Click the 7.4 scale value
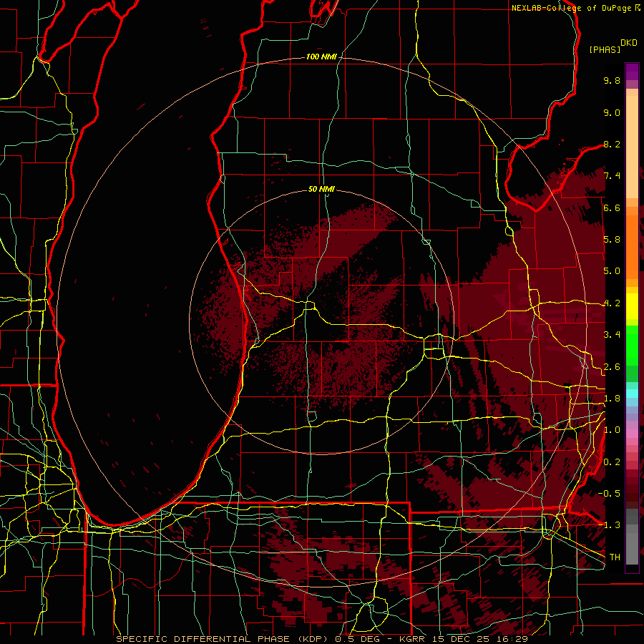Screen dimensions: 644x644 pyautogui.click(x=612, y=176)
